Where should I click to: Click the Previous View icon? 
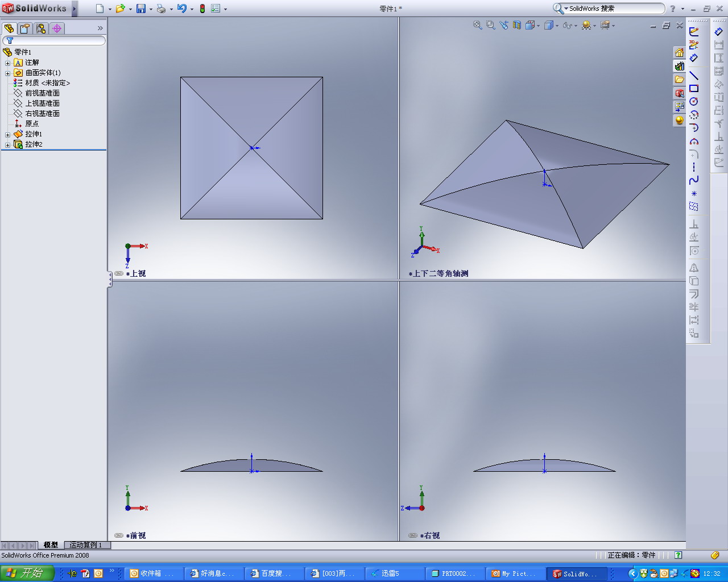[504, 25]
